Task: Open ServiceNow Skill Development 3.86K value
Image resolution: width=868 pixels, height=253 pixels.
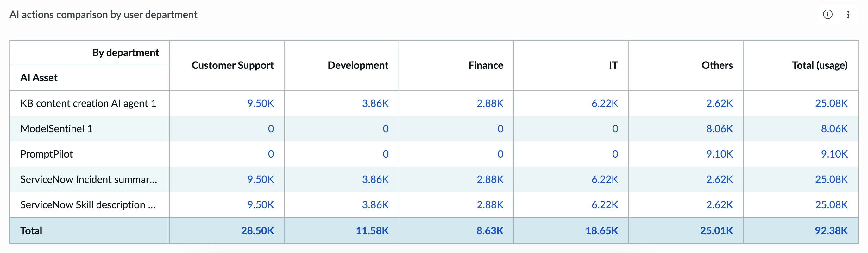Action: coord(375,205)
